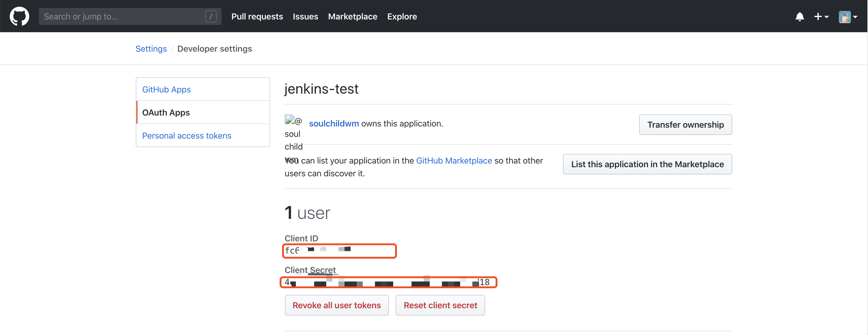Click Revoke all user tokens
Viewport: 868px width, 335px height.
tap(337, 305)
